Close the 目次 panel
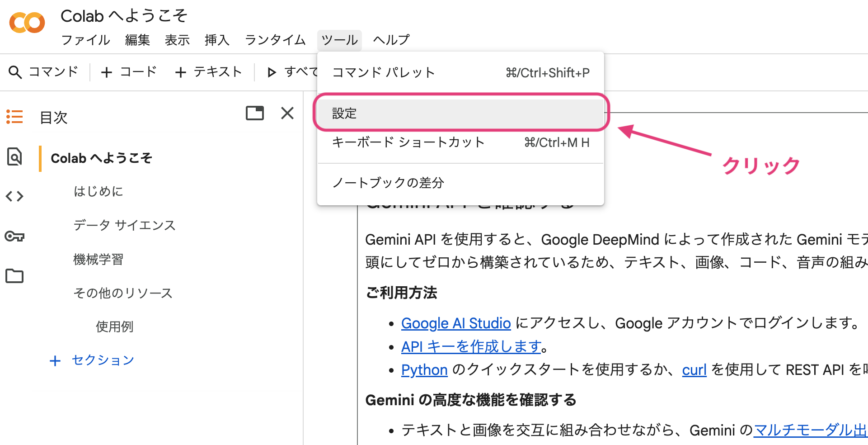 tap(287, 113)
